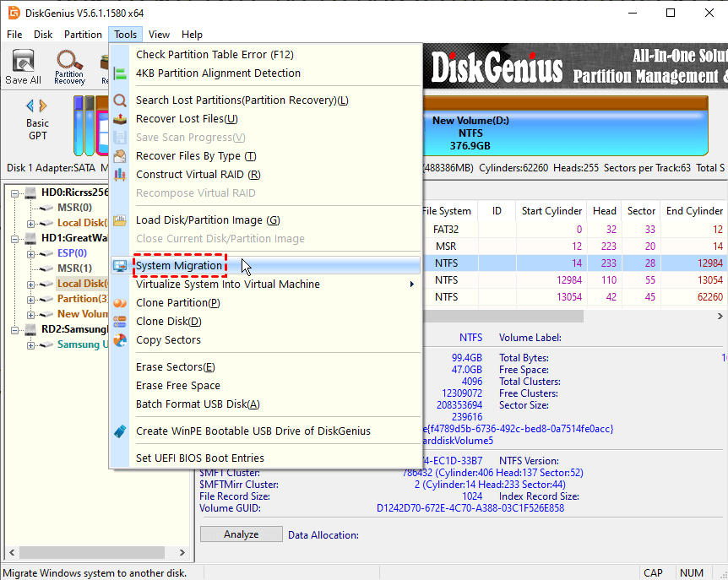Select Set UEFI BIOS Boot Entries
The width and height of the screenshot is (728, 580).
(x=265, y=458)
